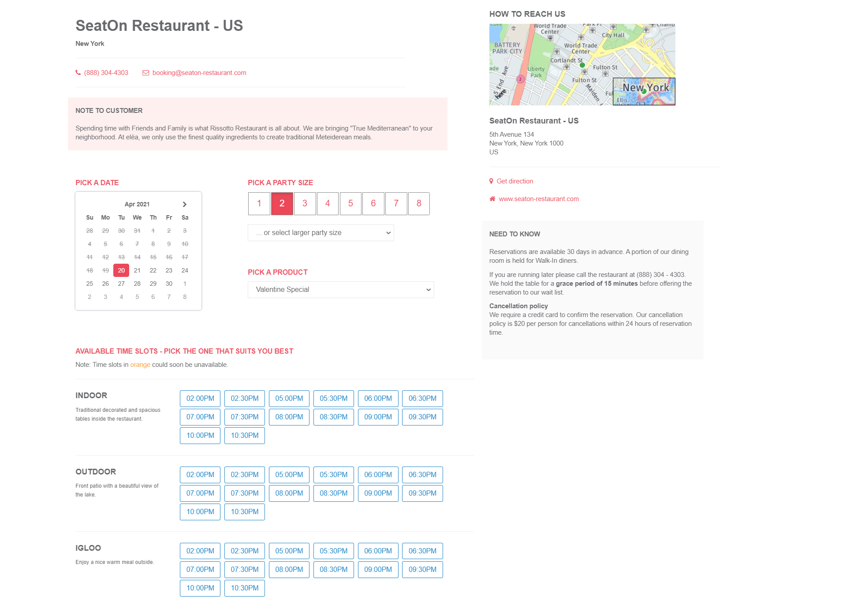Select the Igloo 10:30PM time slot
The image size is (846, 616).
click(245, 588)
